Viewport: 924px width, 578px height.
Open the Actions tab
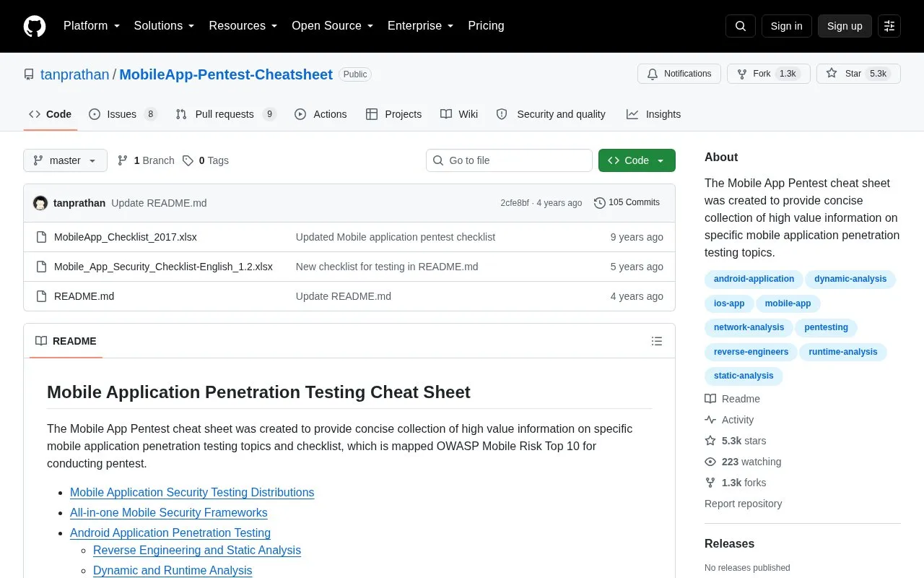321,114
